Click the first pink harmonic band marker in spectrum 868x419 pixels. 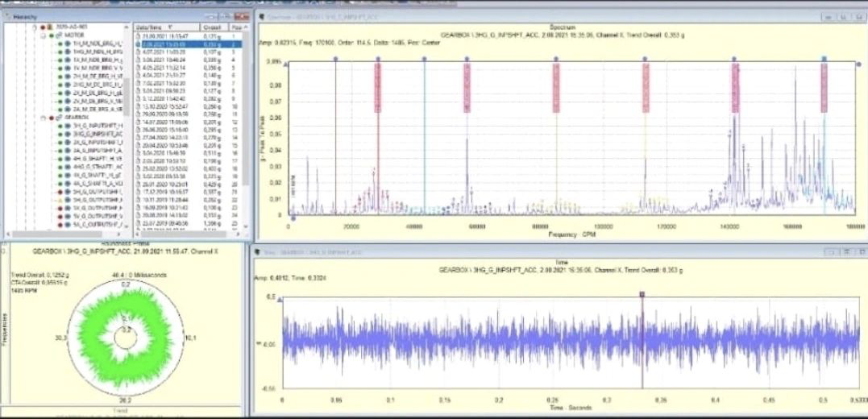click(x=377, y=88)
